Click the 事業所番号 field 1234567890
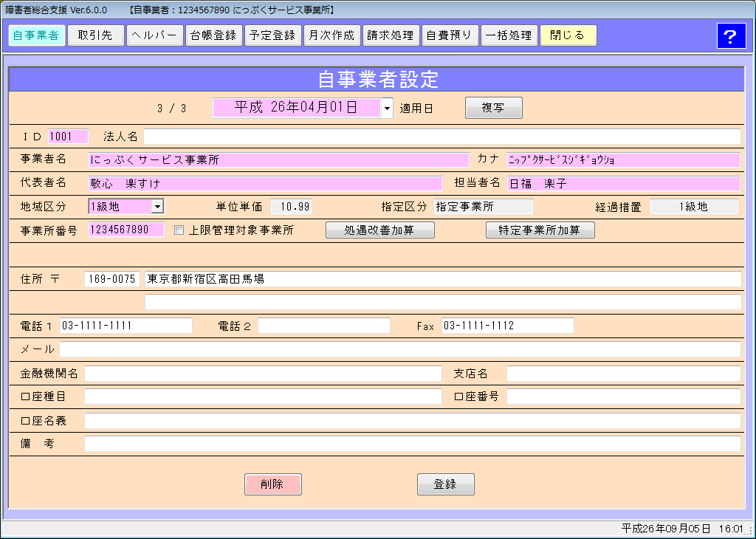756x539 pixels. tap(126, 230)
